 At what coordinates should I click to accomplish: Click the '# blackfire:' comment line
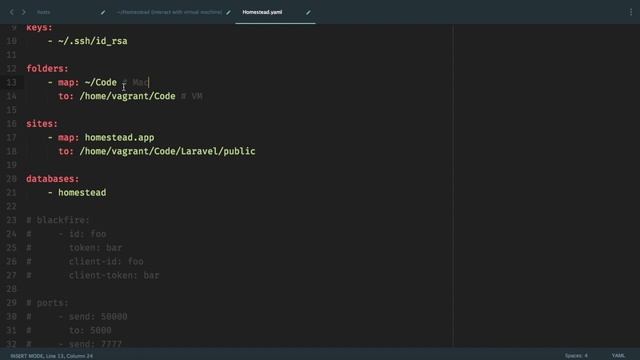coord(58,220)
